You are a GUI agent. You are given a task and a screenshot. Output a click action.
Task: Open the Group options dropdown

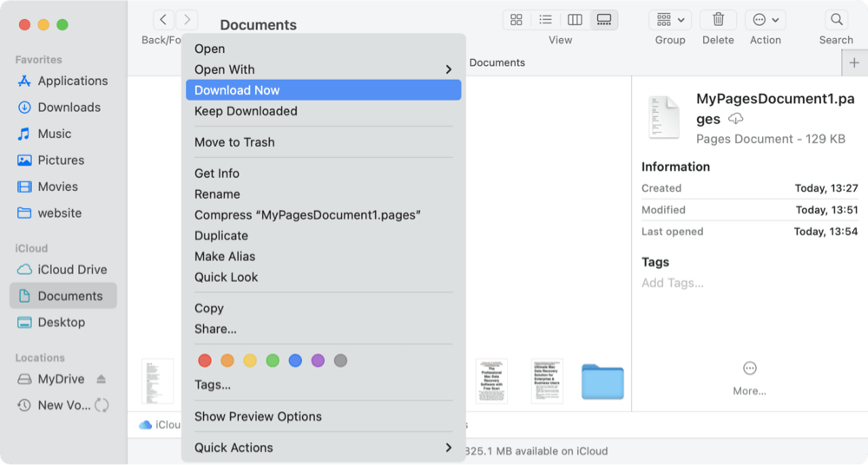[670, 20]
